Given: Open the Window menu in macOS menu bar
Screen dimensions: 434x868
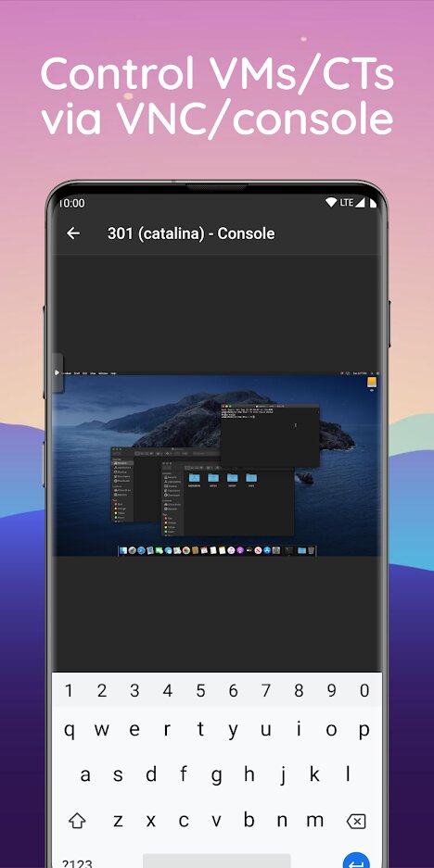Looking at the screenshot, I should pos(103,373).
